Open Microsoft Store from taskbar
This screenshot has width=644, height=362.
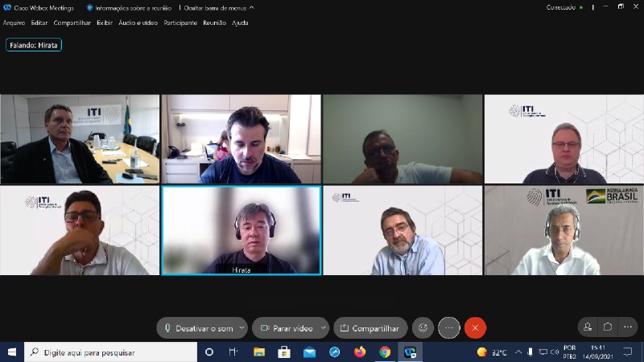pos(284,352)
